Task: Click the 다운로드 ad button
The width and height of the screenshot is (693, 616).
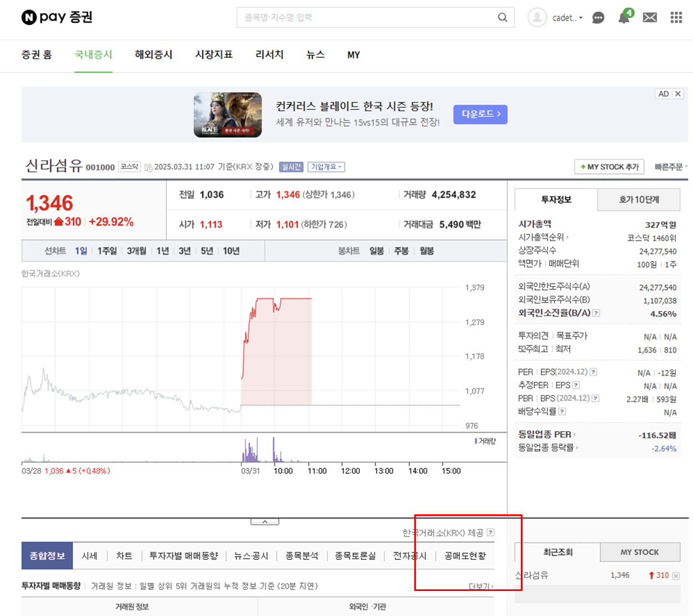Action: click(480, 114)
